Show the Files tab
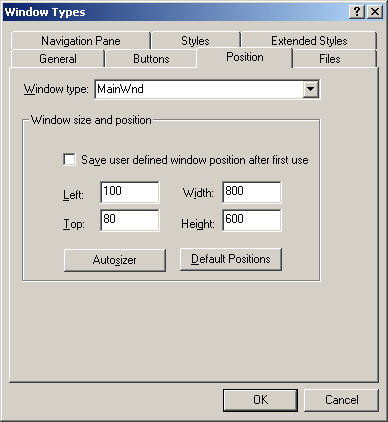 pos(330,59)
